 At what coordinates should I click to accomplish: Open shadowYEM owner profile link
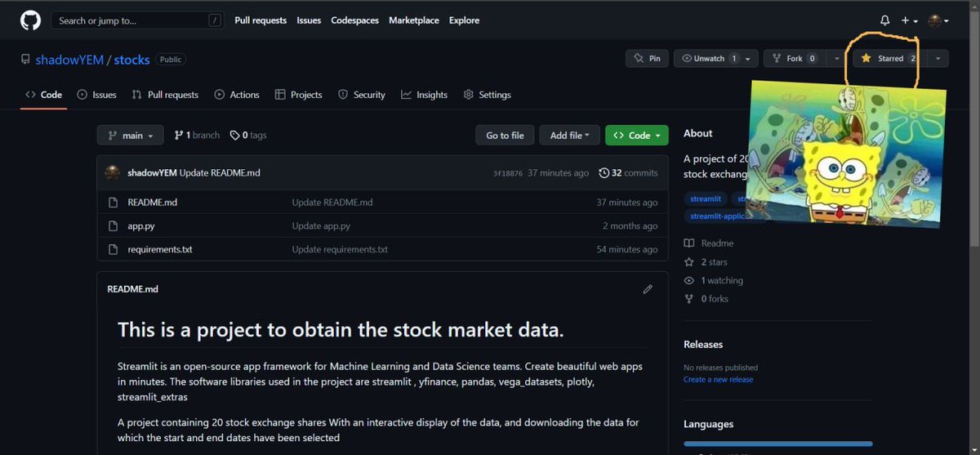tap(70, 60)
